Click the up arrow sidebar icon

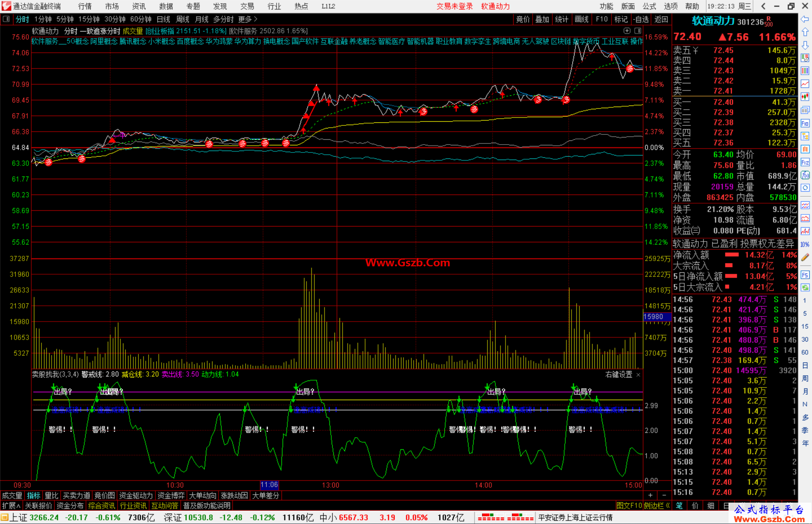(x=805, y=32)
